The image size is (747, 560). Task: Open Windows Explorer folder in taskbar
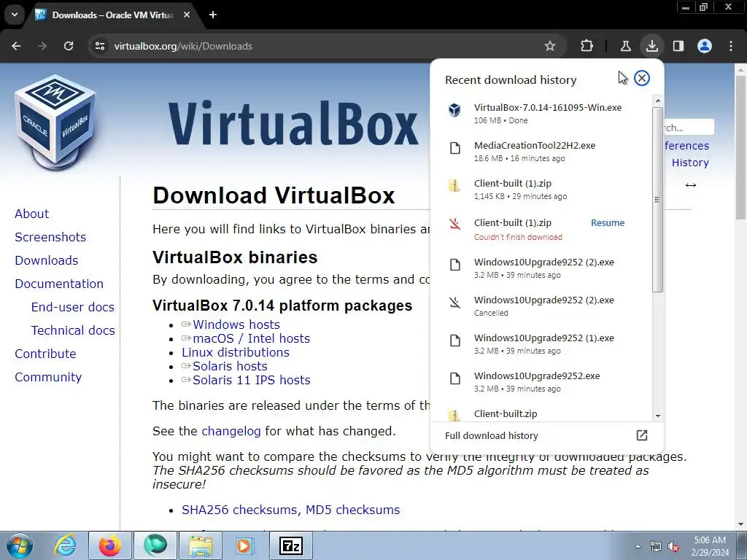coord(201,545)
